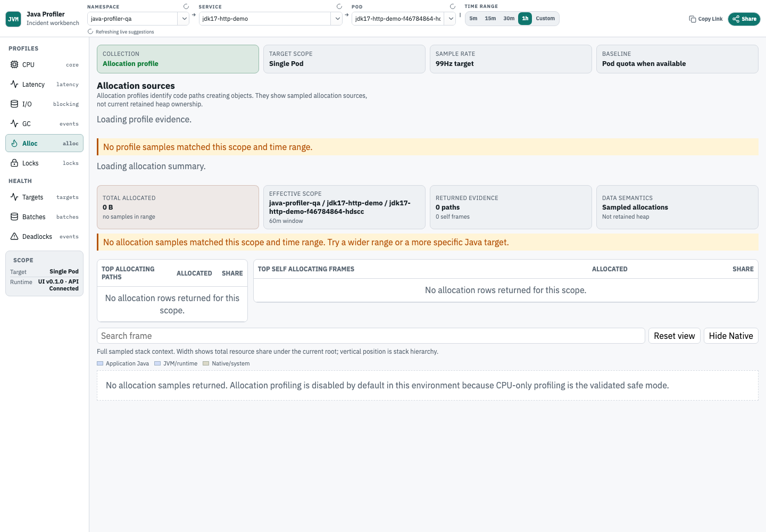The image size is (766, 532).
Task: Click the namespace refresh spinner icon
Action: point(186,6)
